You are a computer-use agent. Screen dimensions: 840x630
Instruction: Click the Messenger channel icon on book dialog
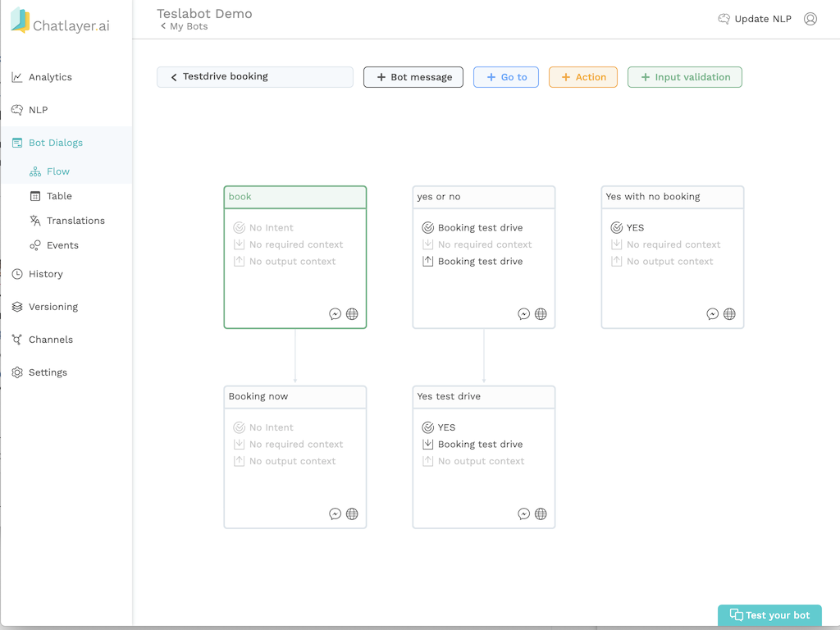click(x=336, y=313)
